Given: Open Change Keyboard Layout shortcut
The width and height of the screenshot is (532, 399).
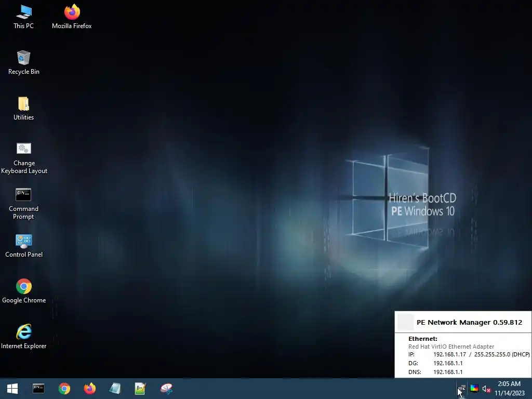Looking at the screenshot, I should tap(24, 158).
